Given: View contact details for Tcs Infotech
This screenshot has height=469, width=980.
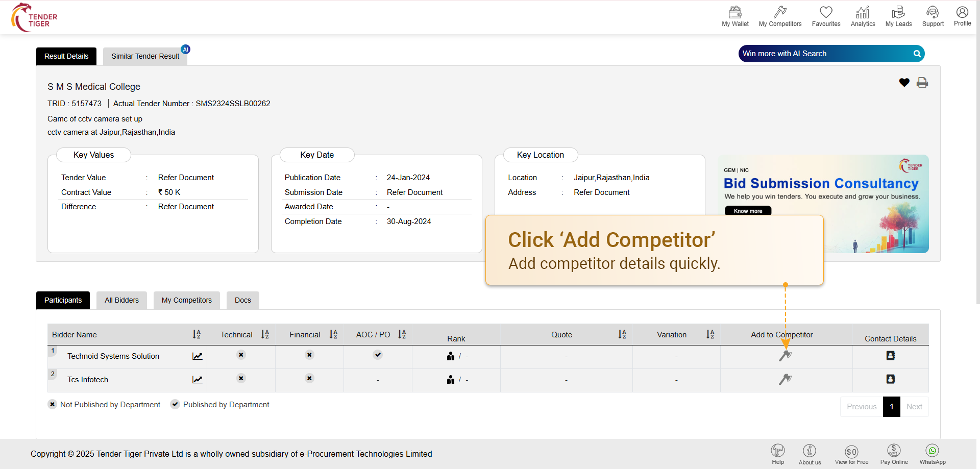Looking at the screenshot, I should tap(891, 379).
